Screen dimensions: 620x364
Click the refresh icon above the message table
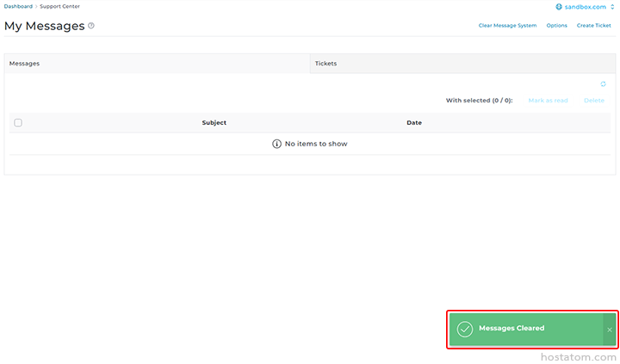(603, 84)
